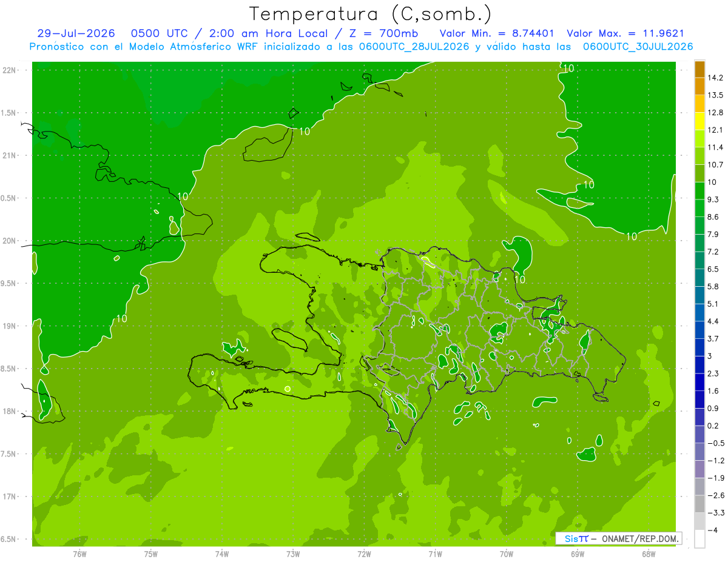Click the dark orange swatch above 14.2
The image size is (728, 562).
pos(699,69)
